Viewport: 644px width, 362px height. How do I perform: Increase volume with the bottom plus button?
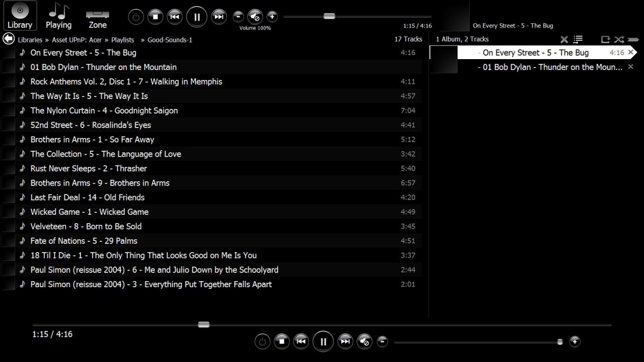[574, 341]
